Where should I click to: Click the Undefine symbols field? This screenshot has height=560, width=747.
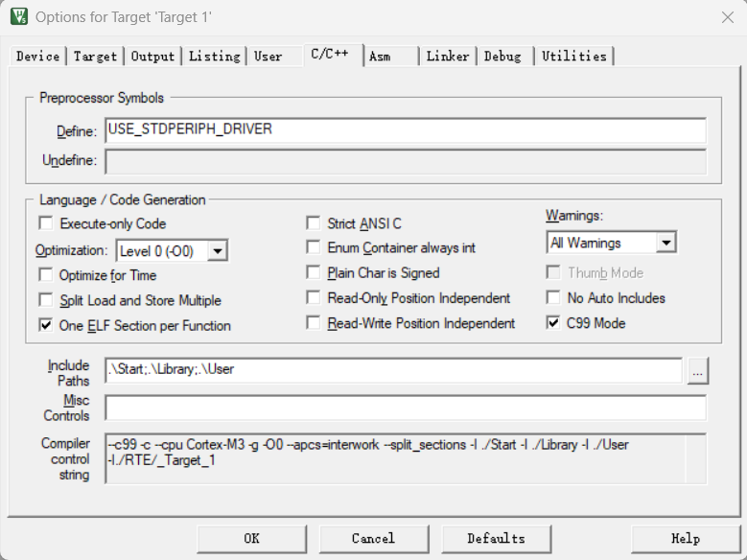coord(406,161)
